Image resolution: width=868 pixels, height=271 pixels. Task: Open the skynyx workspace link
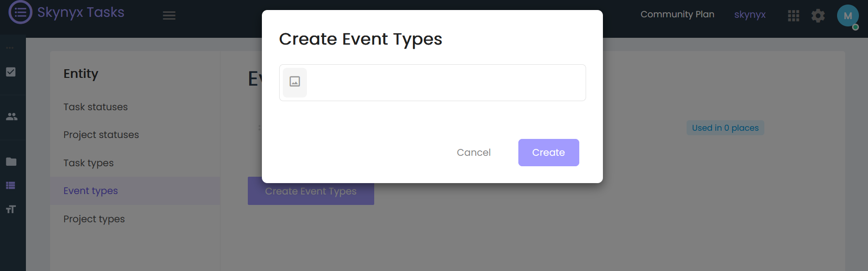coord(750,15)
